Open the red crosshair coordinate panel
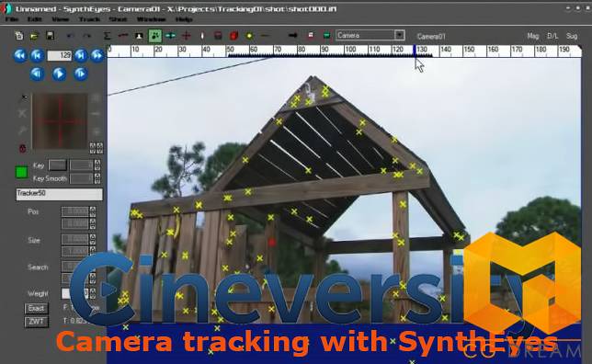Viewport: 592px width, 364px height. pos(186,36)
